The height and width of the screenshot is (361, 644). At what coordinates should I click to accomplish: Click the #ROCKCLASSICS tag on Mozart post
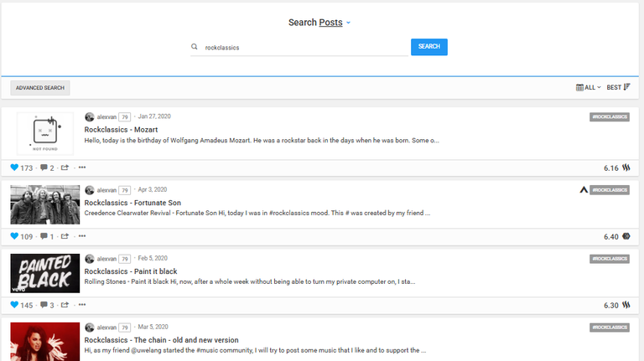pyautogui.click(x=610, y=117)
